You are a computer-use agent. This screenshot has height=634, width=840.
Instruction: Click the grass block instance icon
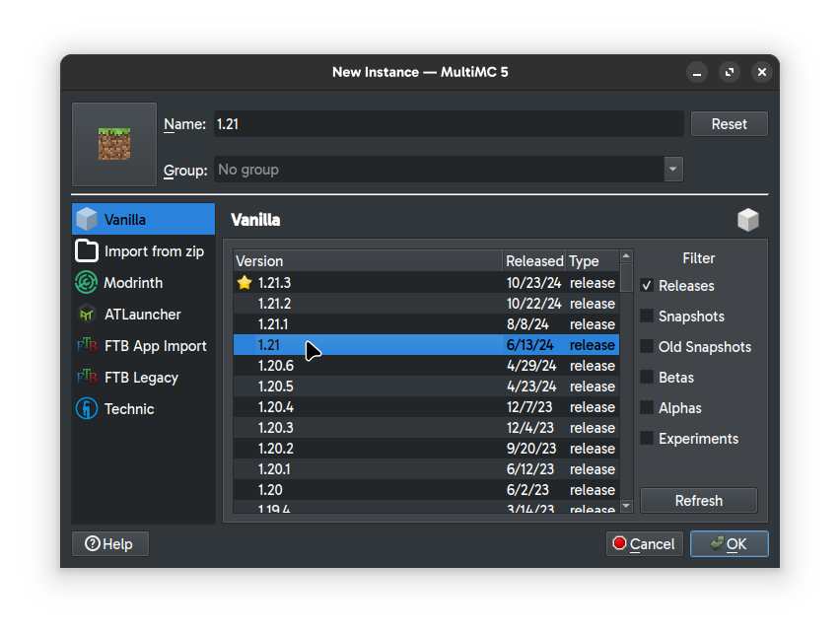click(x=114, y=144)
